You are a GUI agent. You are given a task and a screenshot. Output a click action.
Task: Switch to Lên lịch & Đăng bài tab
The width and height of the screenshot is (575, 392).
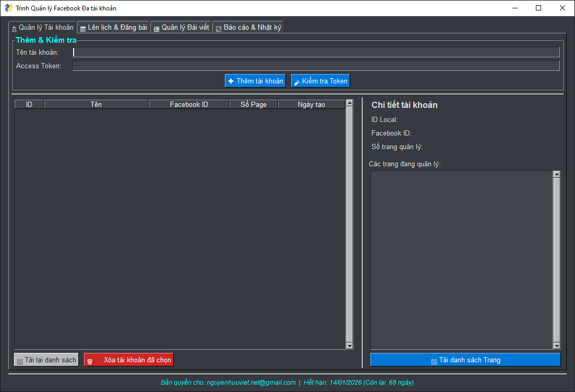coord(113,28)
